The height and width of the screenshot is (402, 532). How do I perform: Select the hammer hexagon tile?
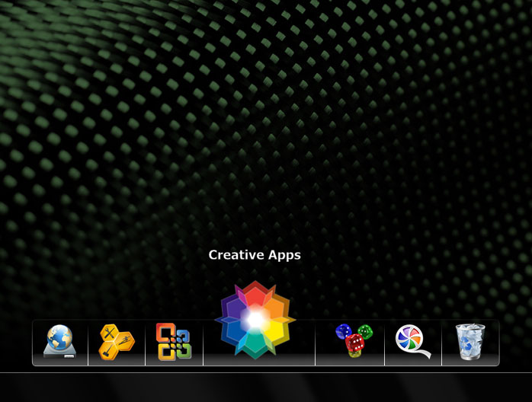click(107, 352)
